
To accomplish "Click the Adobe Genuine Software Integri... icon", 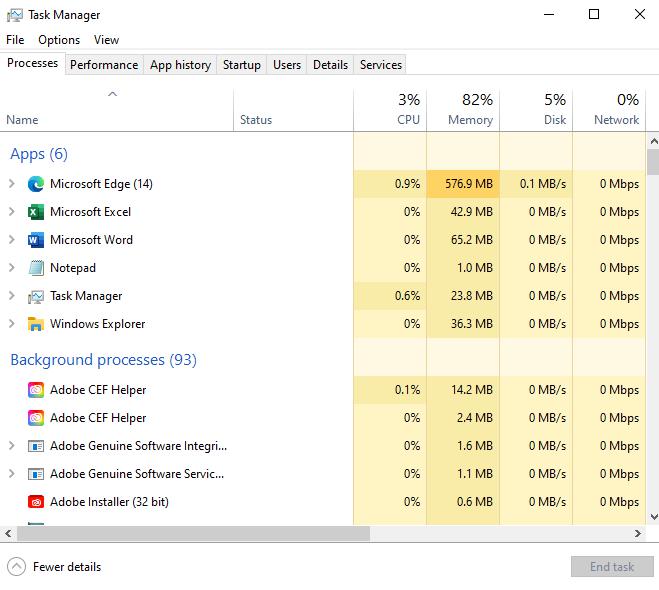I will 36,446.
